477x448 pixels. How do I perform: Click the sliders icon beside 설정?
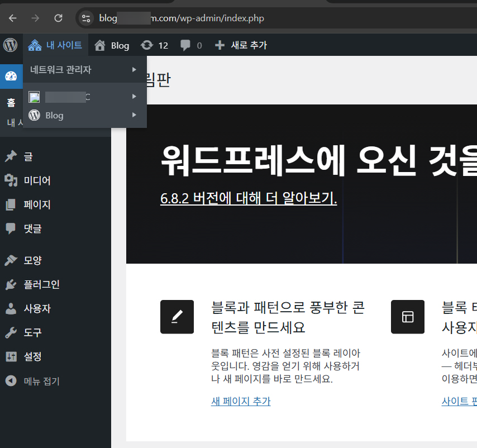point(11,356)
